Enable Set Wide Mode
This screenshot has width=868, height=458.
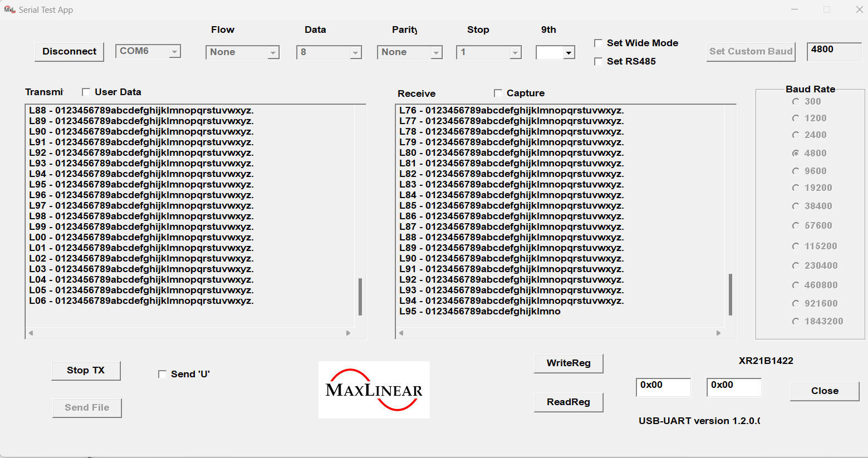coord(598,42)
